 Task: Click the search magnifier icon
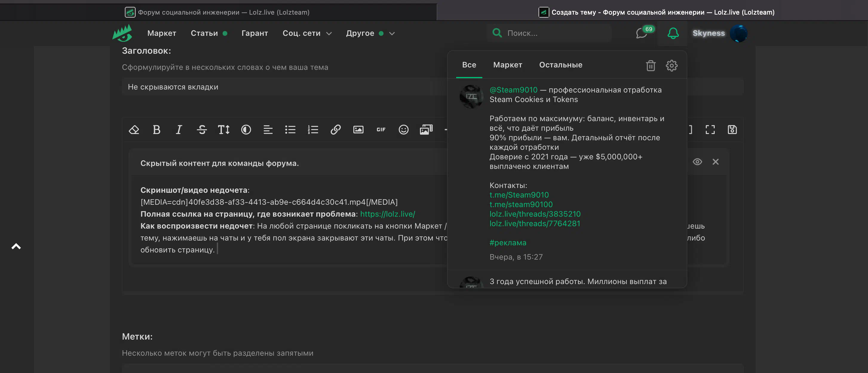tap(497, 33)
